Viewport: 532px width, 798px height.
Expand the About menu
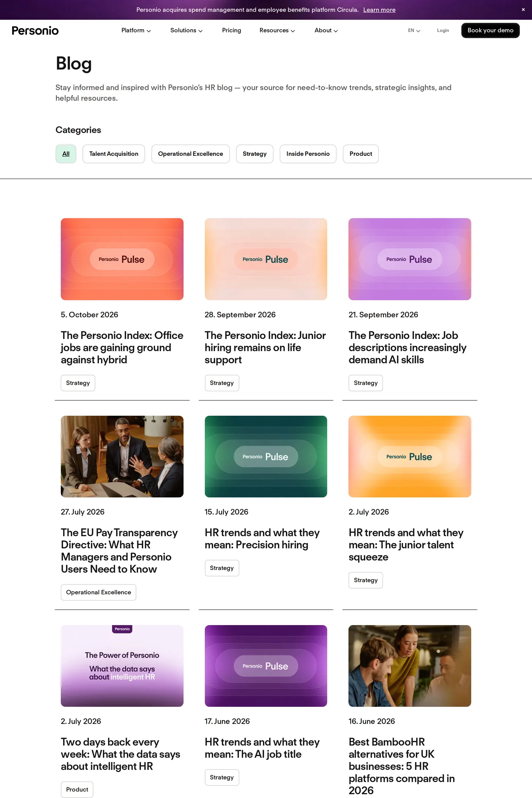pos(326,30)
